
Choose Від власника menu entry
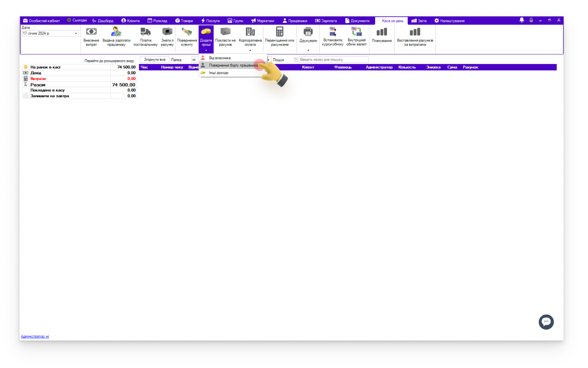pyautogui.click(x=232, y=58)
